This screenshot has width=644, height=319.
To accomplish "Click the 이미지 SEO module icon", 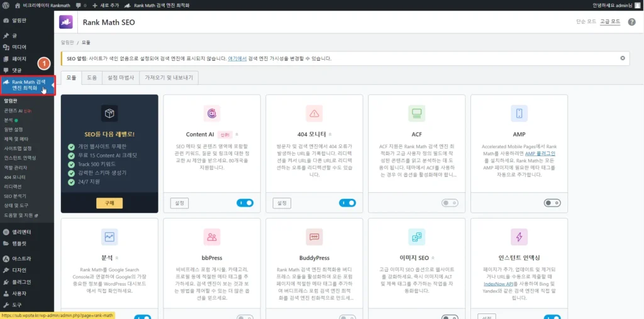I will [x=417, y=237].
